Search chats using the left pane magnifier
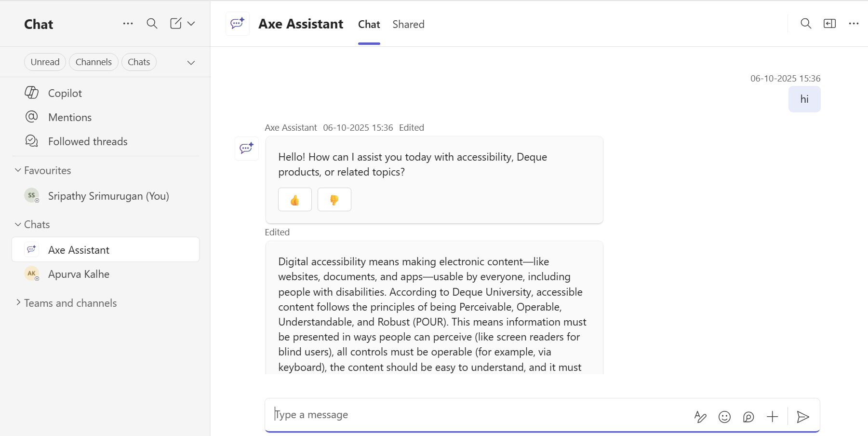Viewport: 868px width, 436px height. [152, 23]
